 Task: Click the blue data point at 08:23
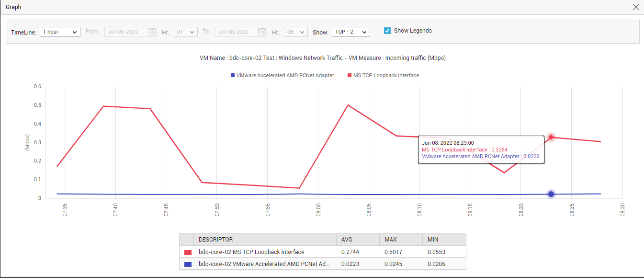pos(551,194)
